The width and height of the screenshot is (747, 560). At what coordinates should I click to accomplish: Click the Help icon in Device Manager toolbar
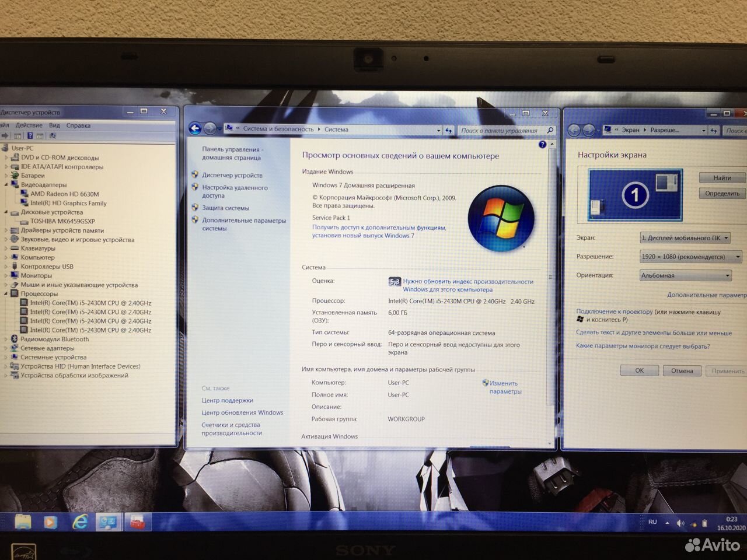30,136
